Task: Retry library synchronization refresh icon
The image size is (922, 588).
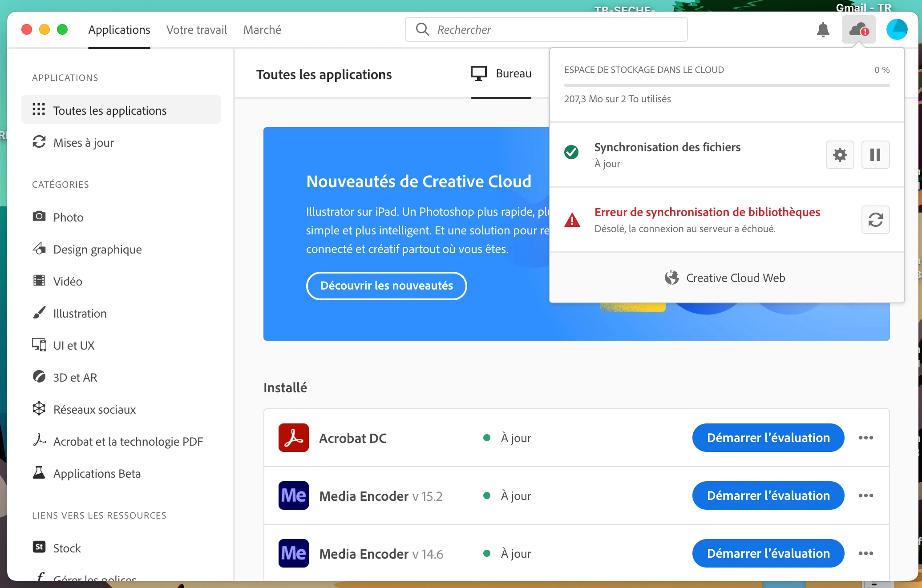Action: [x=875, y=220]
